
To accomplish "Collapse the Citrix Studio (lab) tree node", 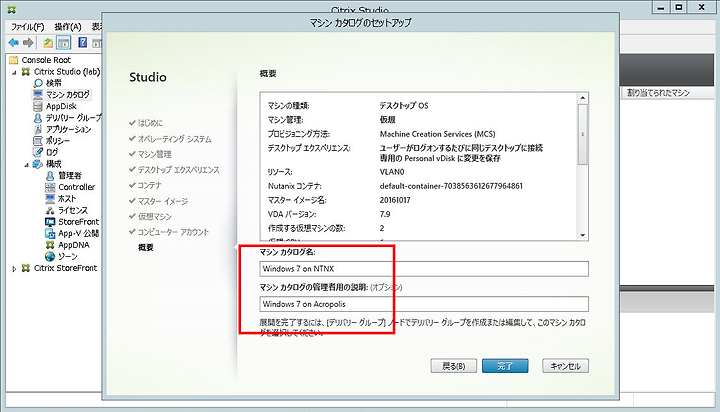I will coord(14,72).
